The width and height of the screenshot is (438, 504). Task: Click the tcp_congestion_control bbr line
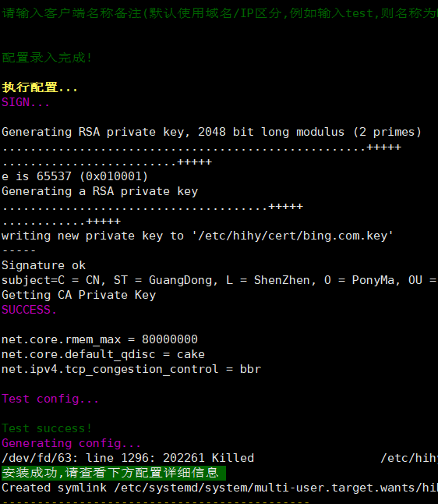[x=132, y=369]
